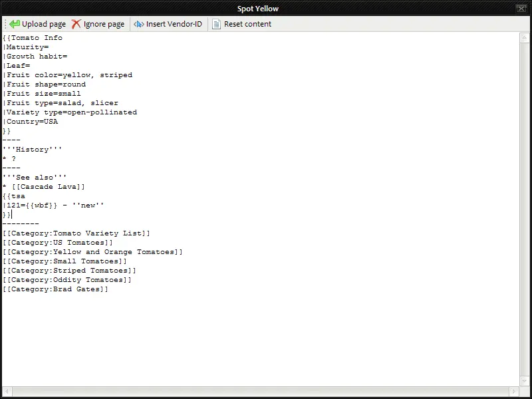Click the 'Fruit type=salad, slicer' line
Screen dimensions: 532x399
pyautogui.click(x=61, y=103)
